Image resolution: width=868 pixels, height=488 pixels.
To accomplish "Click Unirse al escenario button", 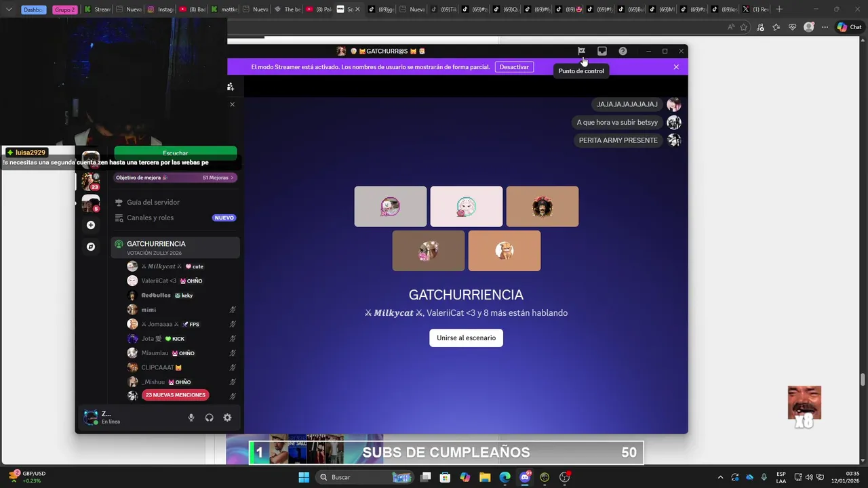I will tap(466, 338).
